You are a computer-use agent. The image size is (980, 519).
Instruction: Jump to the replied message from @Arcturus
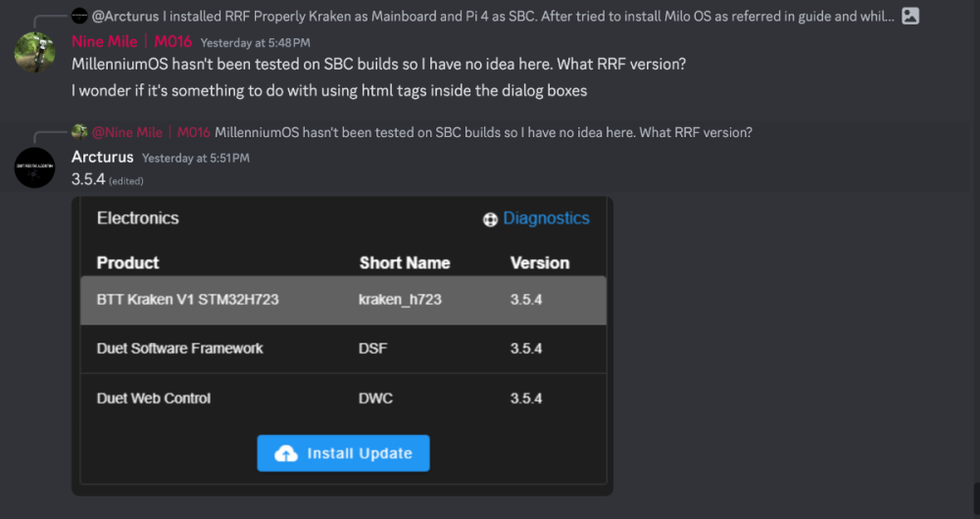point(493,17)
